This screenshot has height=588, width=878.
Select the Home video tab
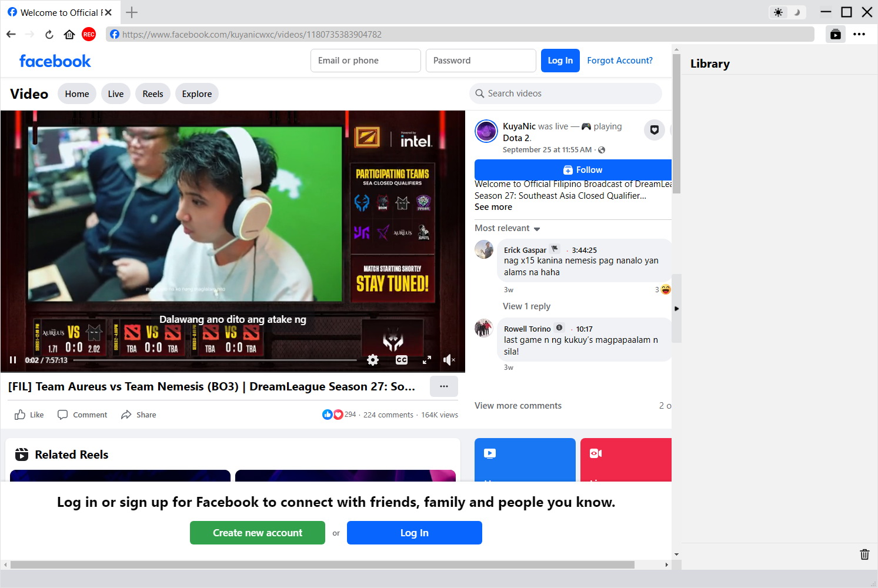click(77, 93)
